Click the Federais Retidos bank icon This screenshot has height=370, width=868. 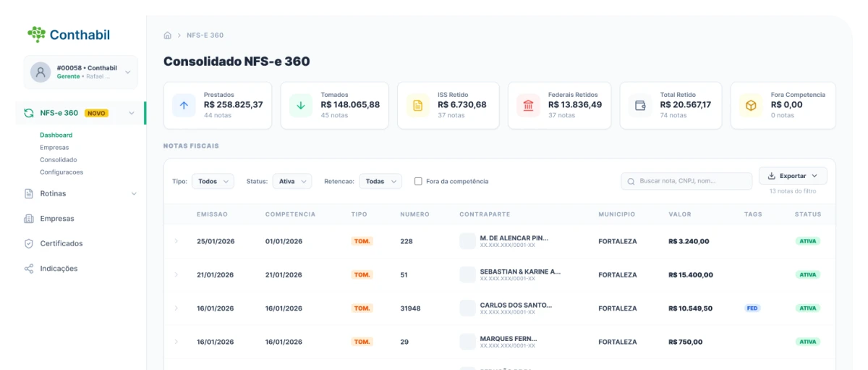coord(528,106)
